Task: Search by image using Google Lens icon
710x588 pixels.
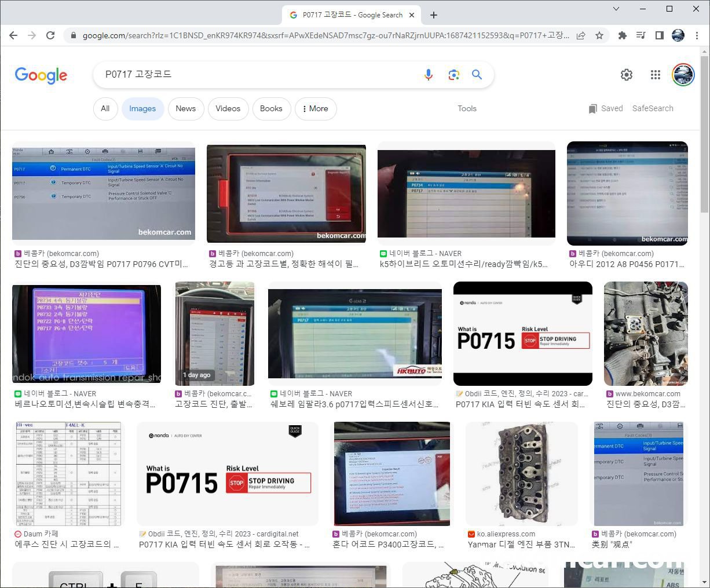Action: coord(454,75)
